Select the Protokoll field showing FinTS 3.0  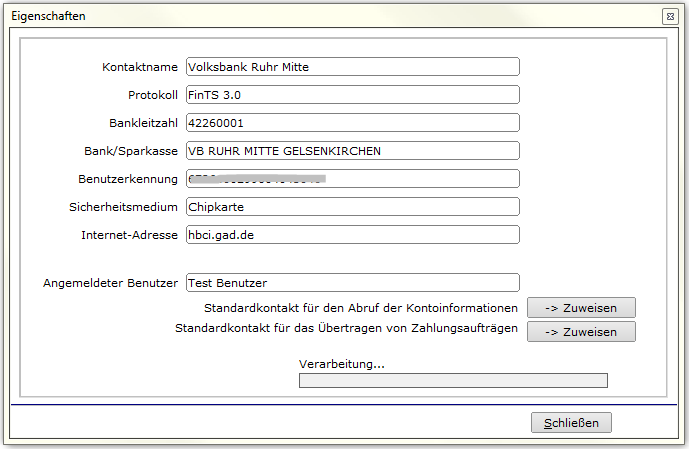coord(353,95)
